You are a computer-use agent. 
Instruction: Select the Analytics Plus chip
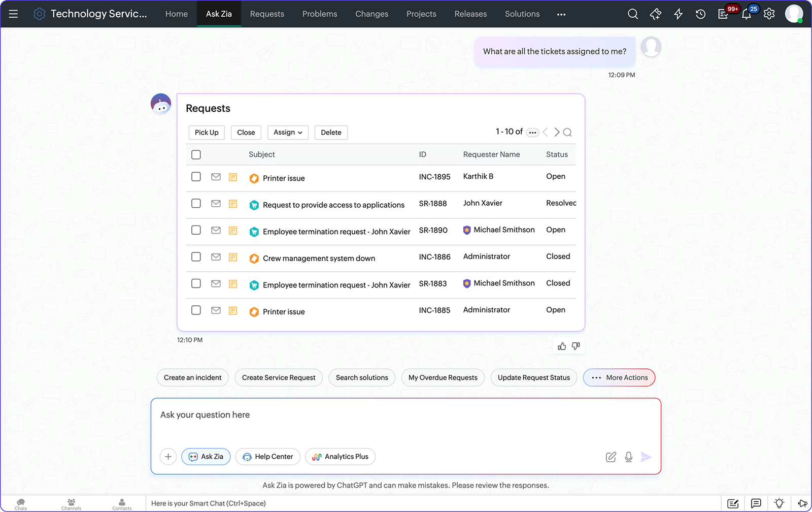tap(341, 457)
